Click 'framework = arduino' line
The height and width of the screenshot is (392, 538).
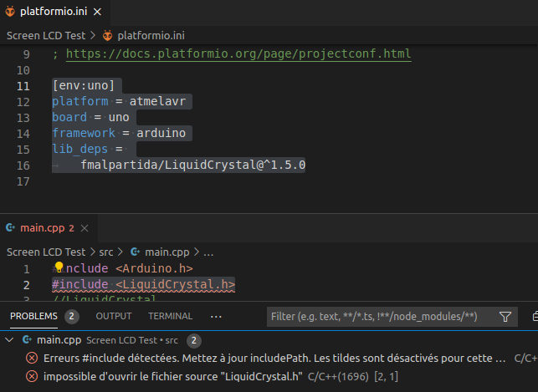coord(119,133)
